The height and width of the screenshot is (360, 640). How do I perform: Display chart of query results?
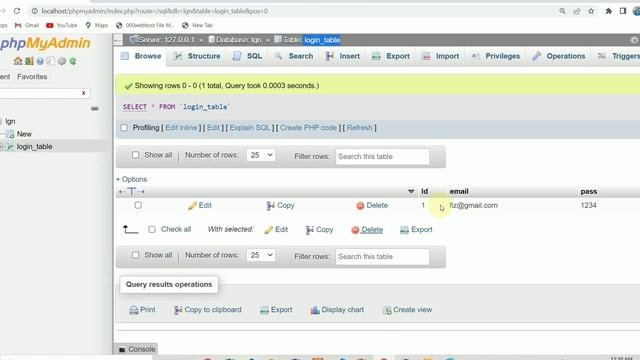[337, 310]
